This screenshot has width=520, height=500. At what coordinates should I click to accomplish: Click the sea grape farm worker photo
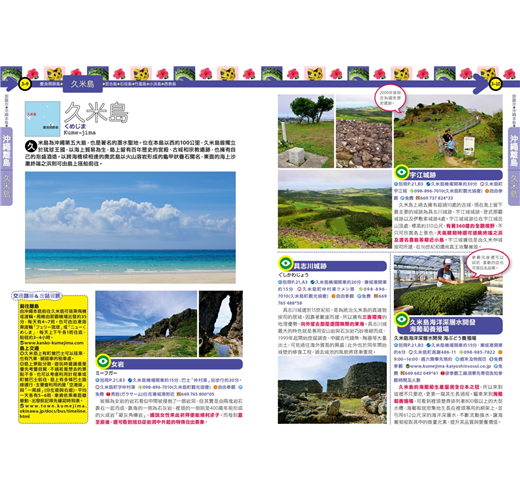(x=448, y=285)
